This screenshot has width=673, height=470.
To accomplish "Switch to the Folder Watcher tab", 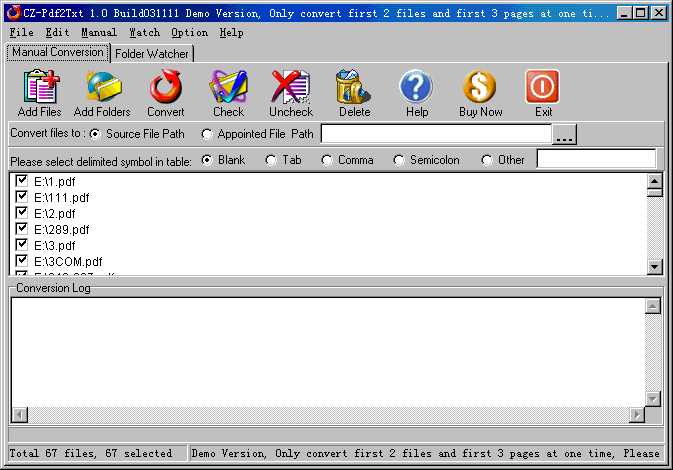I will tap(152, 54).
